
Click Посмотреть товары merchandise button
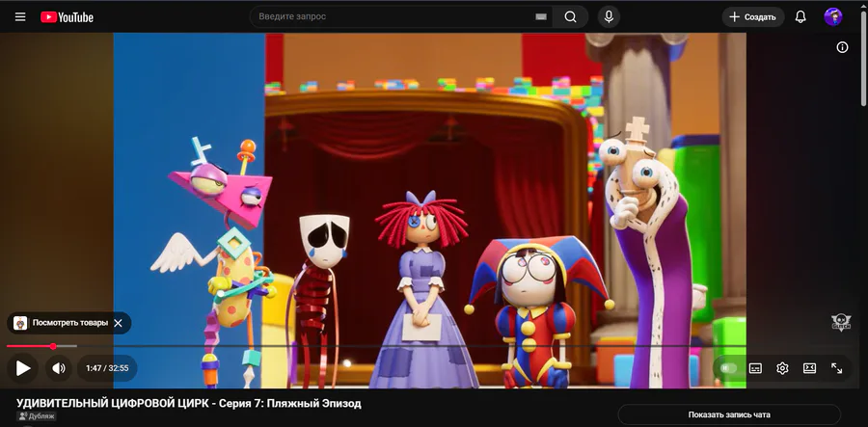point(62,323)
